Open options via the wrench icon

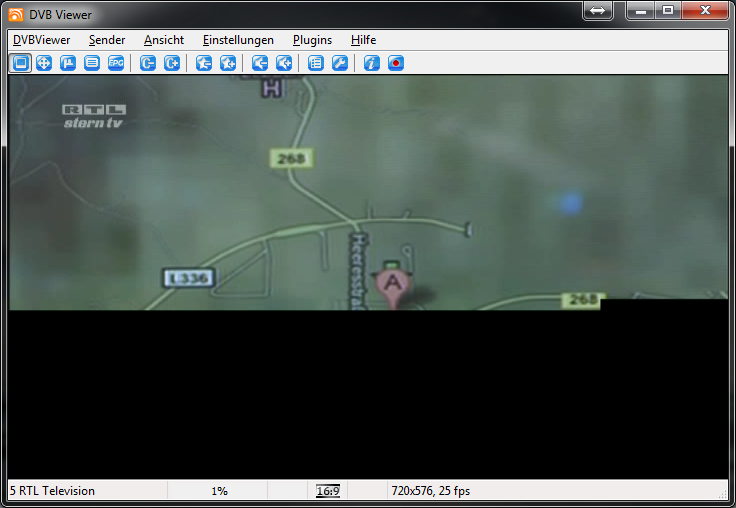pyautogui.click(x=340, y=63)
